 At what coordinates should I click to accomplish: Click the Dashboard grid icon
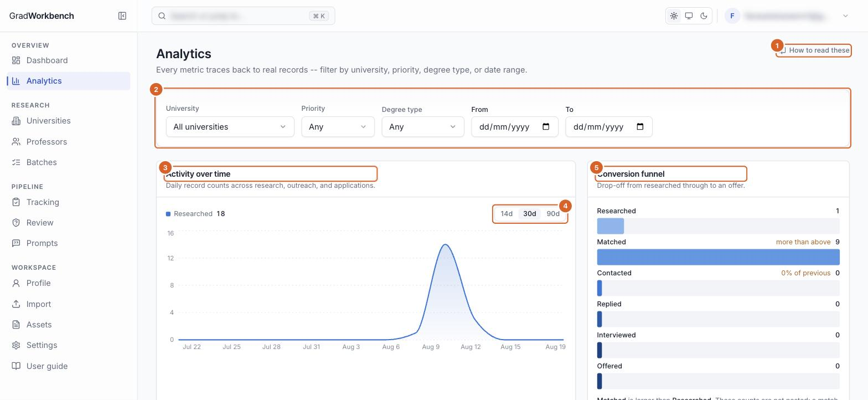point(16,60)
